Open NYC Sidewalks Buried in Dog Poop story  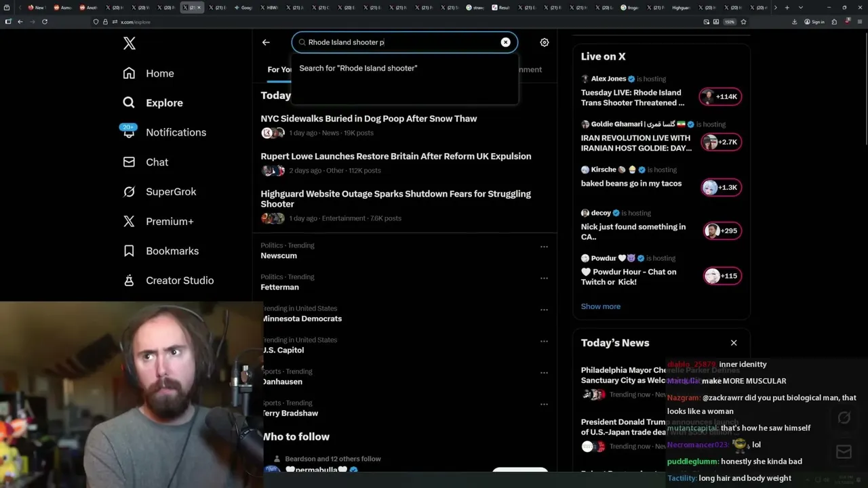pos(369,119)
